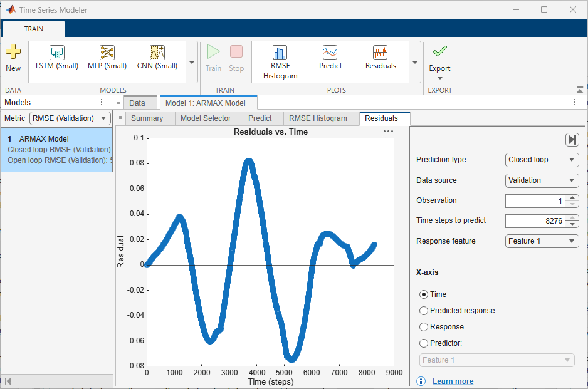Open the Predict plot icon
The image size is (588, 389).
coord(330,53)
